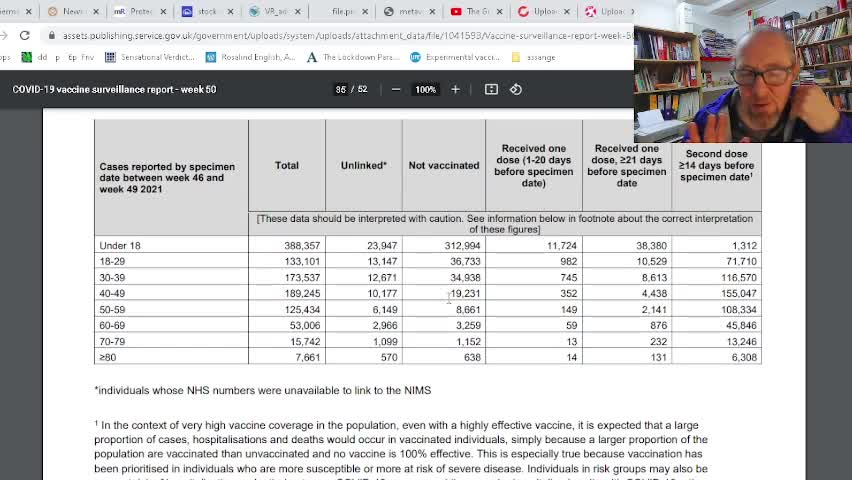Switch to the 'Protec' mR tab
The image size is (852, 480).
coord(140,11)
